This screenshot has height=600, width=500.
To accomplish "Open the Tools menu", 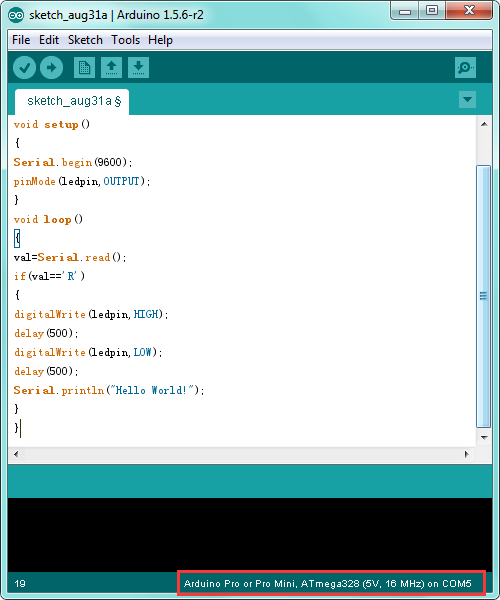I will tap(125, 40).
